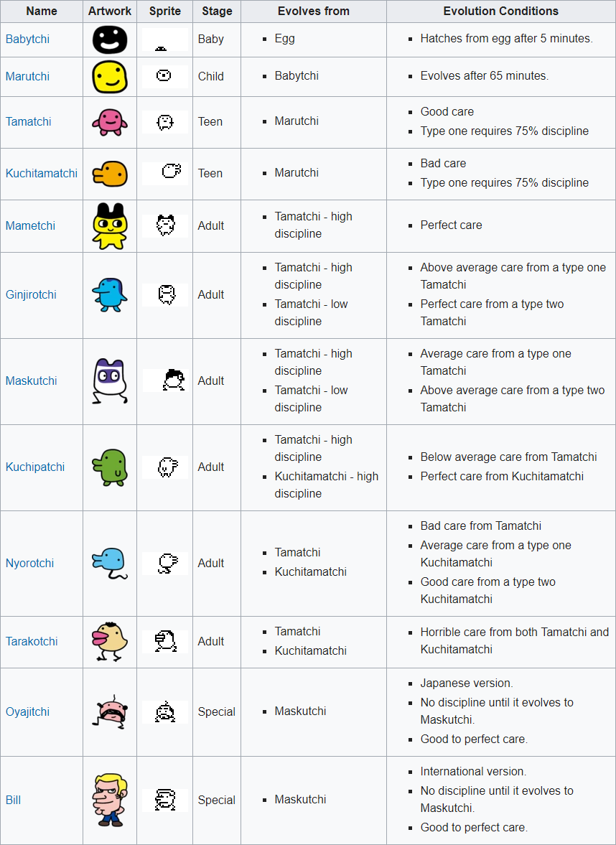
Task: Click the yellow Marutchi artwork
Action: pyautogui.click(x=109, y=76)
